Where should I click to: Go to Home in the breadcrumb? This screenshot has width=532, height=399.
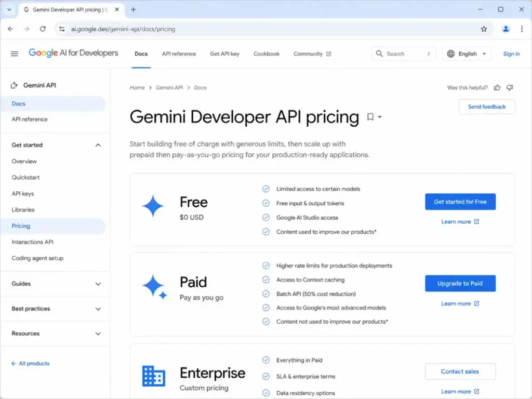[x=137, y=87]
